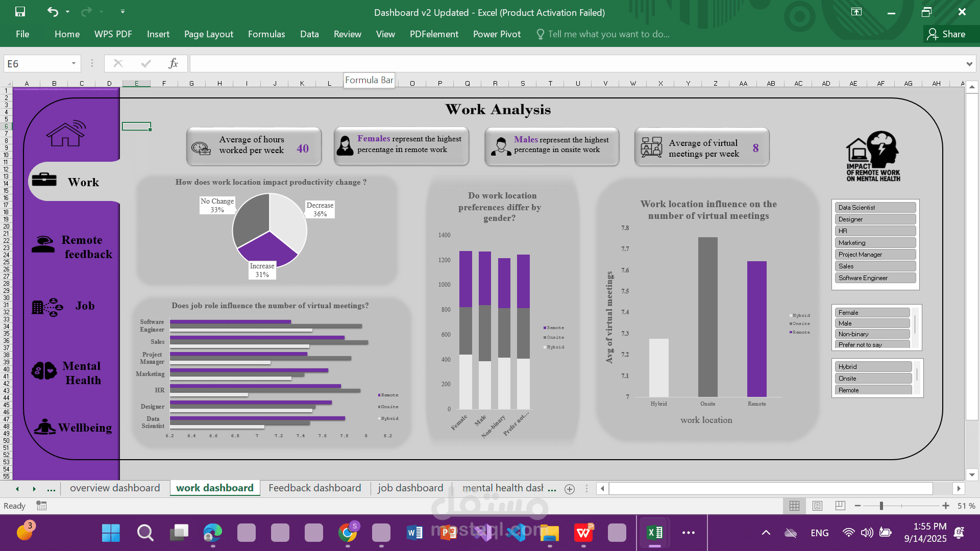Click the Share button
Image resolution: width=980 pixels, height=551 pixels.
[x=947, y=34]
